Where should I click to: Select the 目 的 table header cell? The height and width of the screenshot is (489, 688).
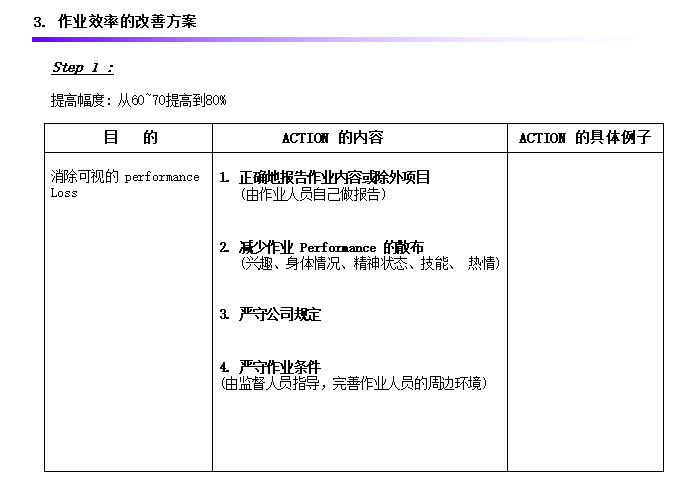click(x=129, y=138)
